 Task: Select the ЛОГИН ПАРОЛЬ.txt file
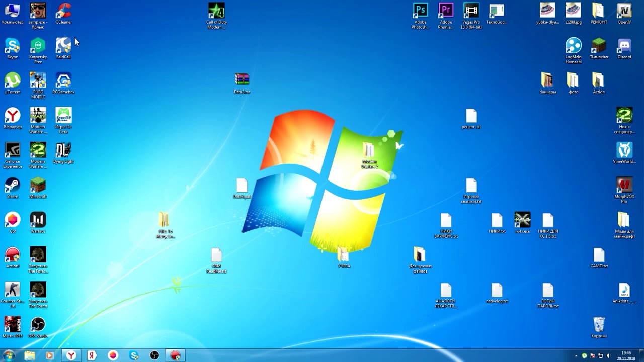tap(548, 295)
